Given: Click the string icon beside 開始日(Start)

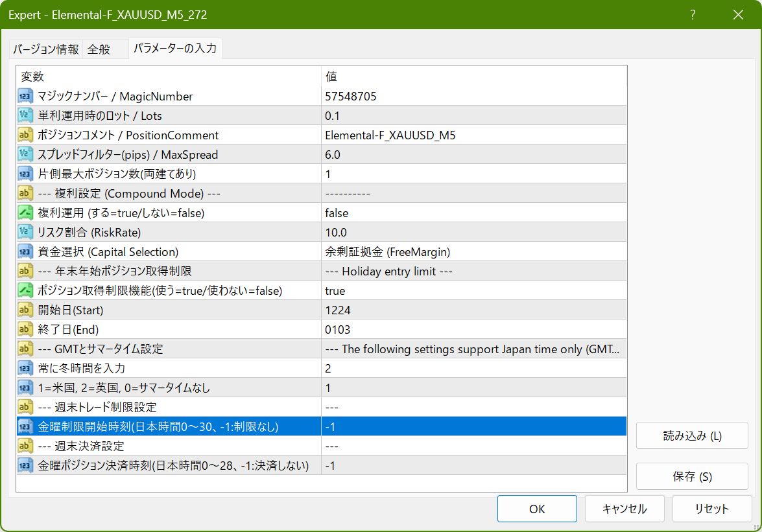Looking at the screenshot, I should 26,310.
